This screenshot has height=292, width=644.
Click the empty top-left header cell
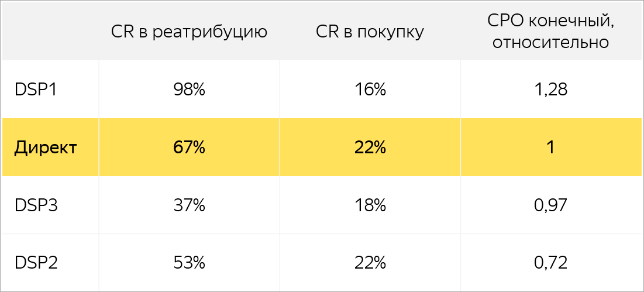[50, 31]
